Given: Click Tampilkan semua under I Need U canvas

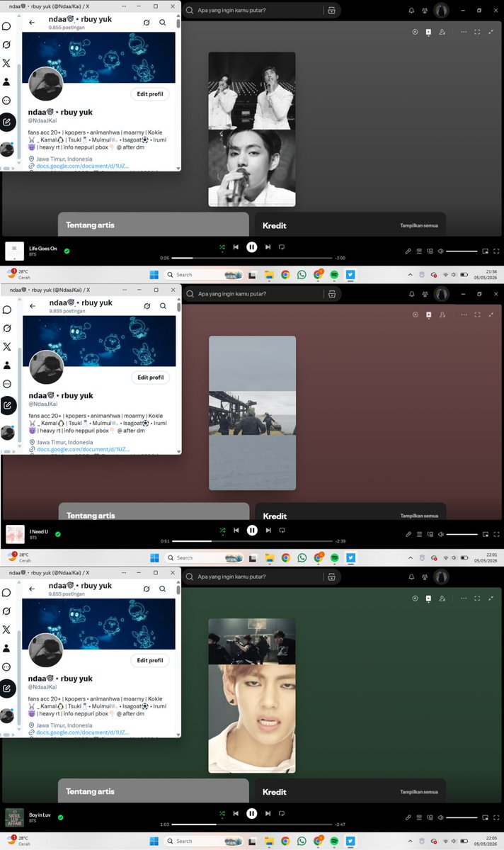Looking at the screenshot, I should point(418,516).
